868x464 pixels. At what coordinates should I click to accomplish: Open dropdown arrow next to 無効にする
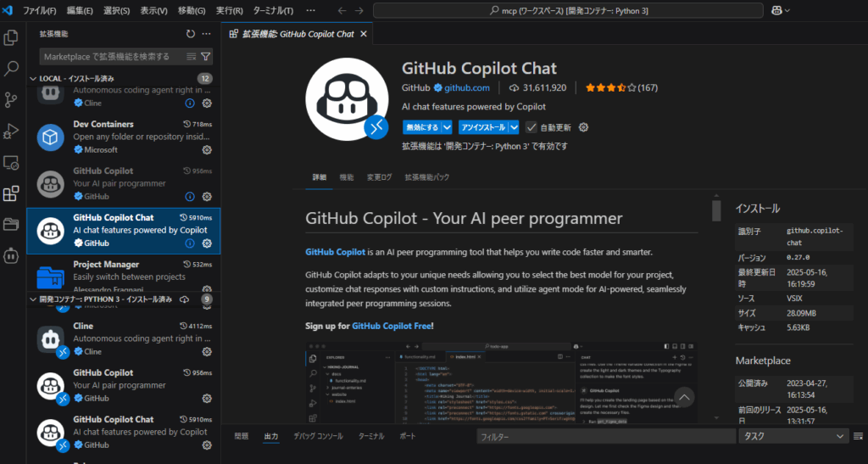(447, 127)
